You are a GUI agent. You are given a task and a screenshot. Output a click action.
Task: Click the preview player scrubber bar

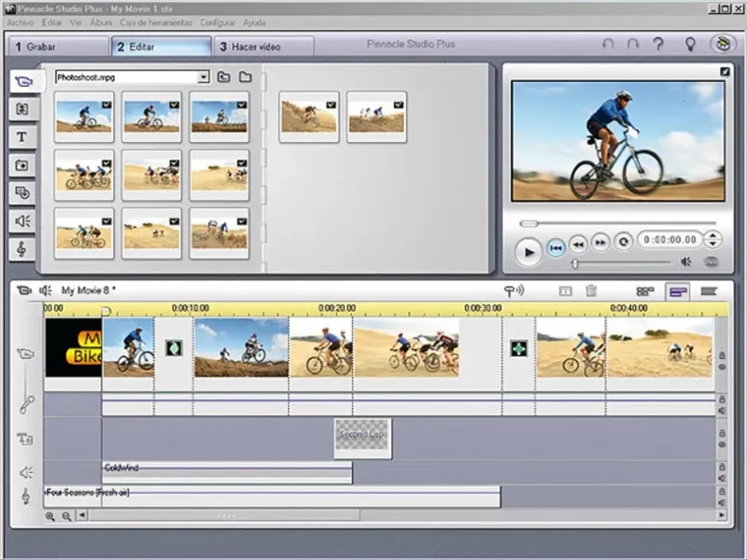[616, 223]
